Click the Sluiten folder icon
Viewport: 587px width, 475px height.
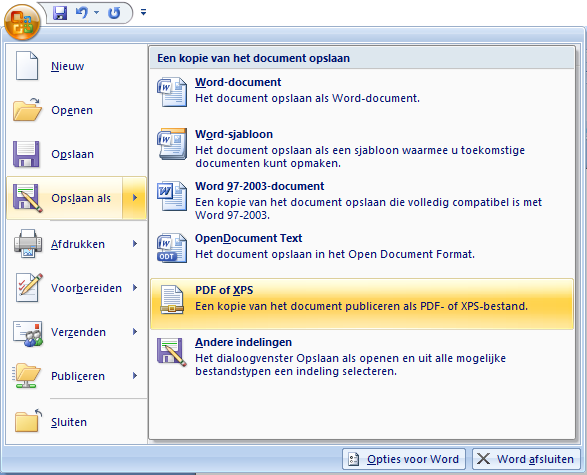click(x=28, y=420)
